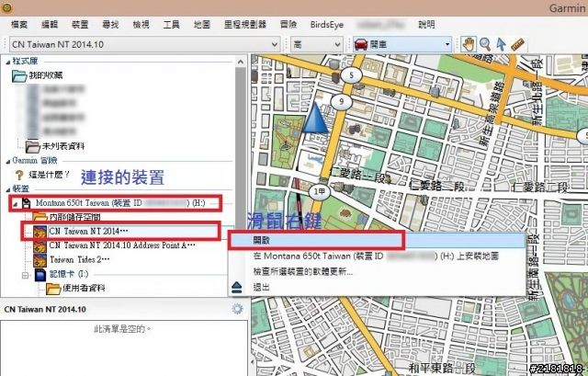This screenshot has height=376, width=588.
Task: Open the 里程規劃器 menu
Action: [x=245, y=25]
